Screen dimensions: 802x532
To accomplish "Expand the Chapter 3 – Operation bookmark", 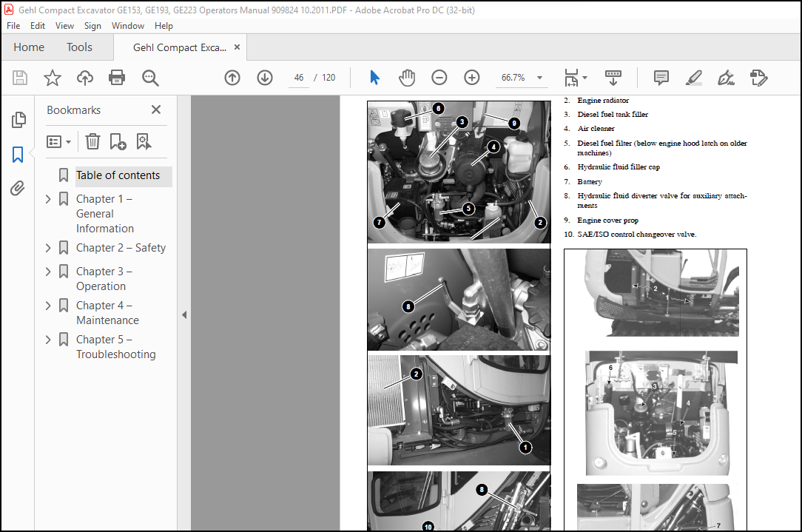I will 48,272.
